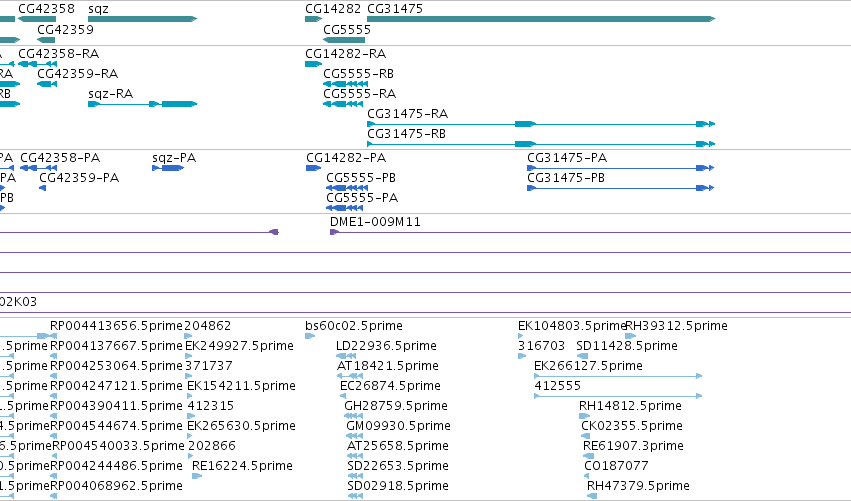Select the CG14282-PA protein label
Screen dimensions: 851x501
[x=346, y=158]
